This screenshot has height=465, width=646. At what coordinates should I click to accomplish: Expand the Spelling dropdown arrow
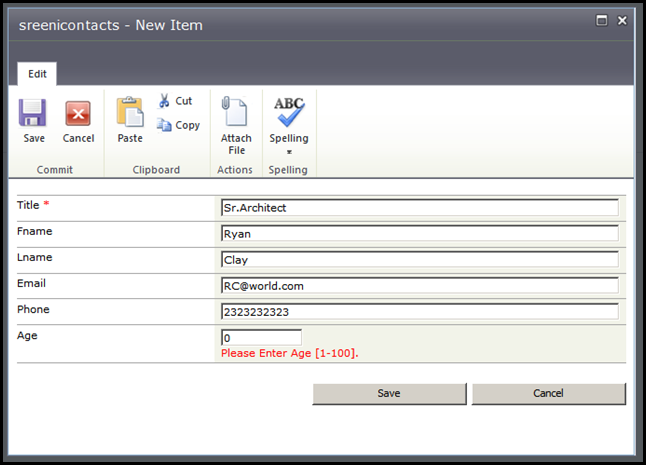point(289,152)
